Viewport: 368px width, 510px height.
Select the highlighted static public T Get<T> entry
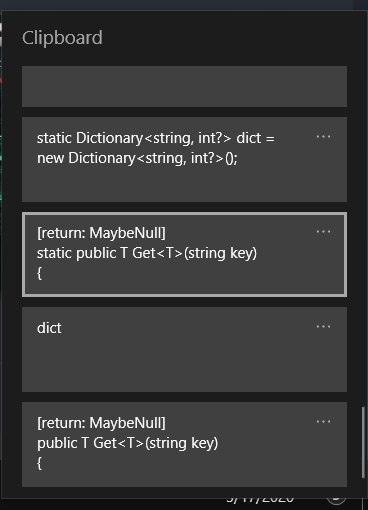click(x=184, y=254)
